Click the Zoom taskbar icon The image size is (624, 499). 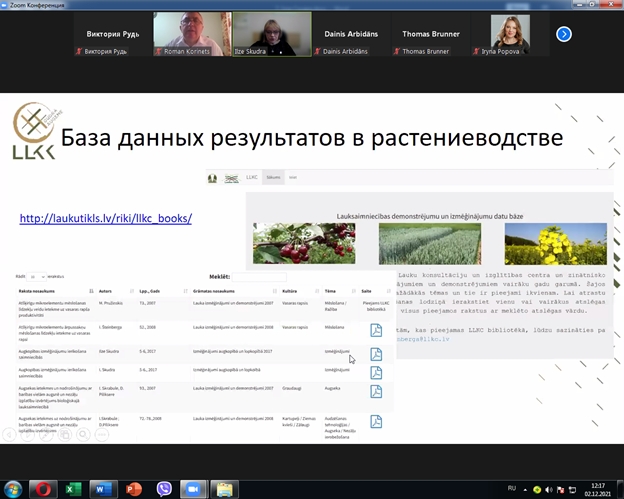(x=194, y=489)
